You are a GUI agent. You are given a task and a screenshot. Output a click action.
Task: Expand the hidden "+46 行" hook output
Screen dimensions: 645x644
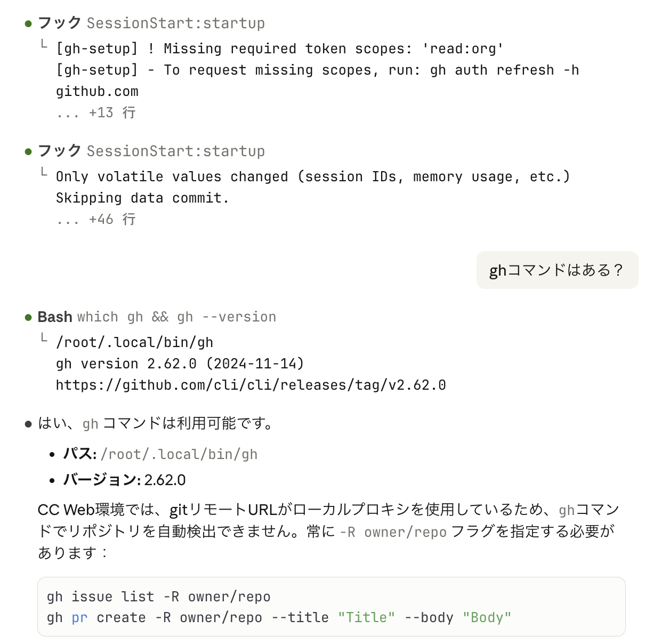tap(96, 220)
